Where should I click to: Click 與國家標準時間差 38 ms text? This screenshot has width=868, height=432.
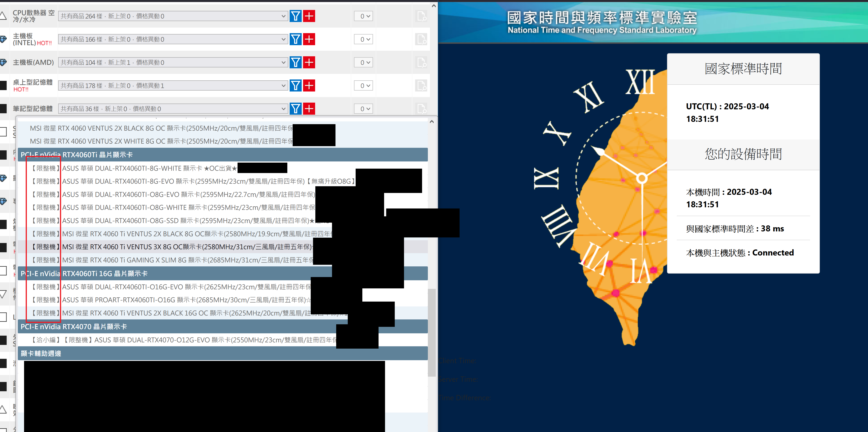coord(735,229)
